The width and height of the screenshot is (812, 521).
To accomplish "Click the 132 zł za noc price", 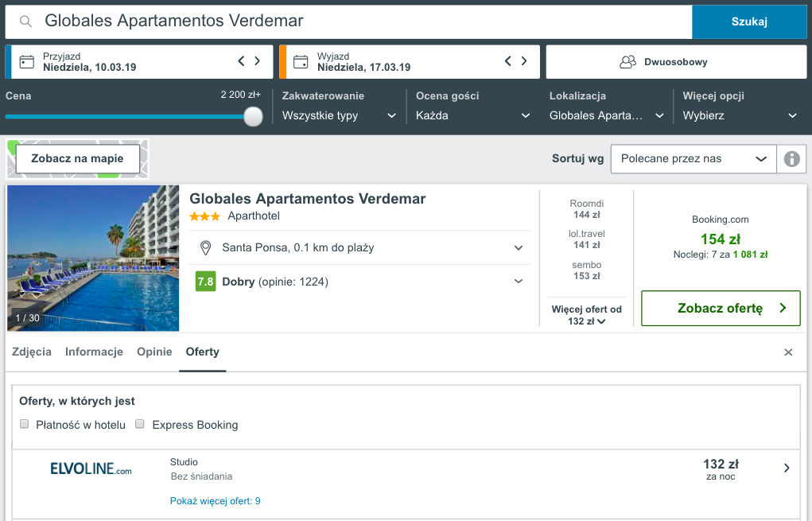I will coord(721,469).
